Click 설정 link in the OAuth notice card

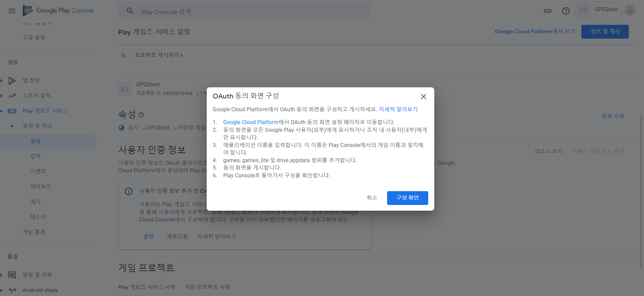148,236
